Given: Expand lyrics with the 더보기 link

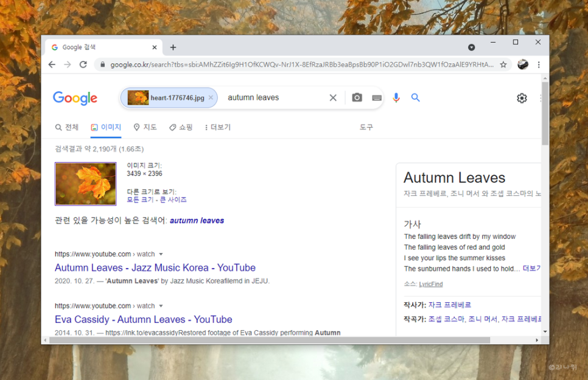Looking at the screenshot, I should click(532, 269).
